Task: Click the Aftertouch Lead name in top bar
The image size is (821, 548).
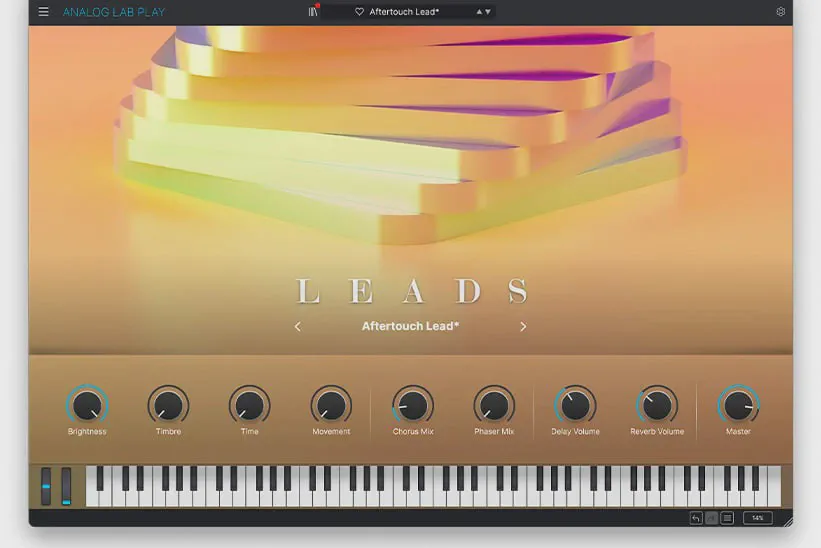Action: [404, 12]
